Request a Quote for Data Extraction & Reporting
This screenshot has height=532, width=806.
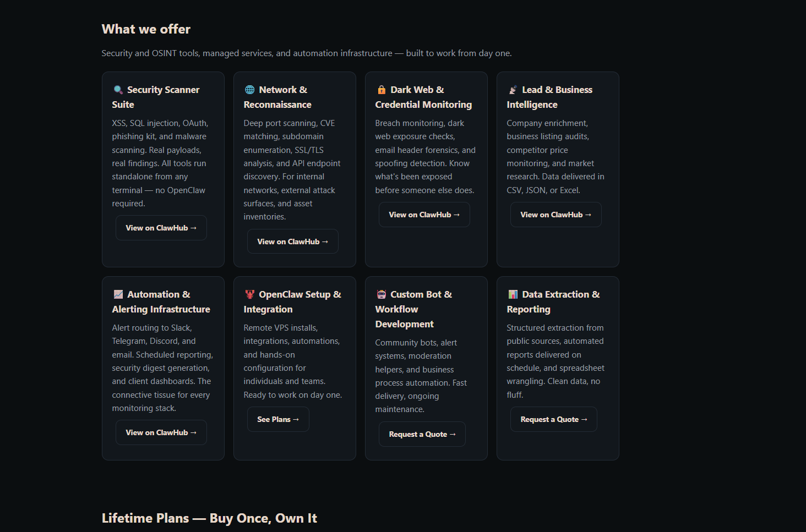[553, 419]
